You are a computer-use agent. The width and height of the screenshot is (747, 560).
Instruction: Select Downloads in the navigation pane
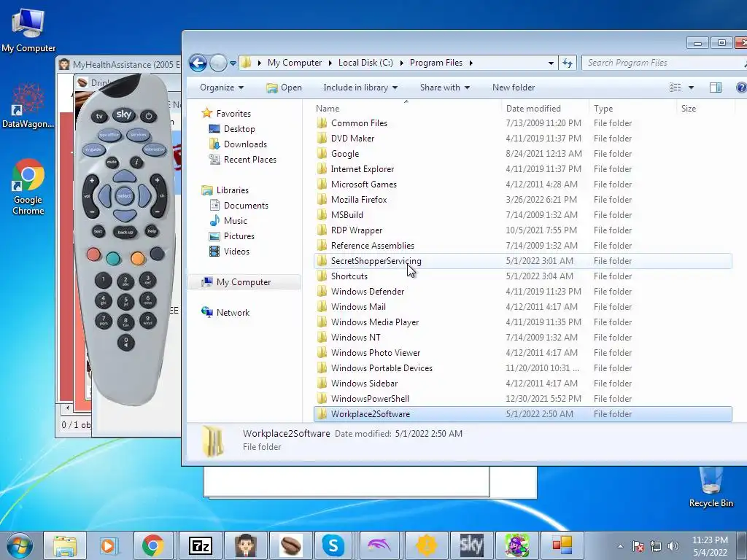245,144
